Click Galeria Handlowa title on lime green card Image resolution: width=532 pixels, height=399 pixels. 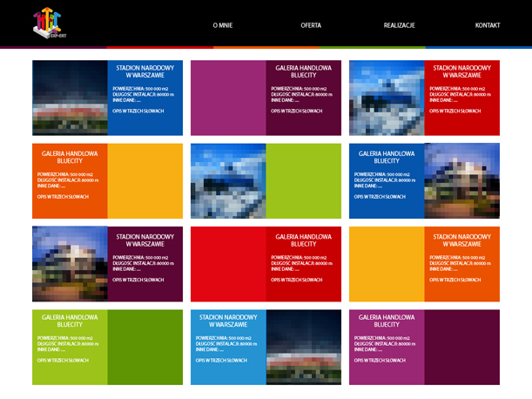[x=70, y=321]
